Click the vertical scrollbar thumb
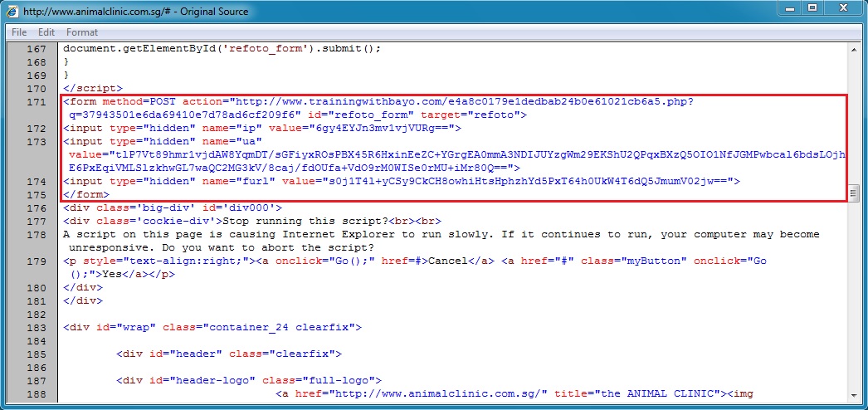The width and height of the screenshot is (868, 410). click(853, 193)
